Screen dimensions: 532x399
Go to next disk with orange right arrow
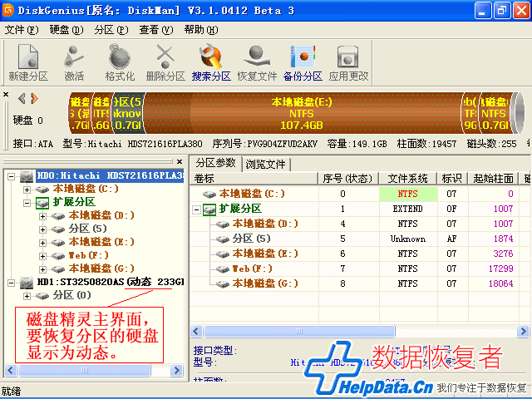tap(34, 99)
